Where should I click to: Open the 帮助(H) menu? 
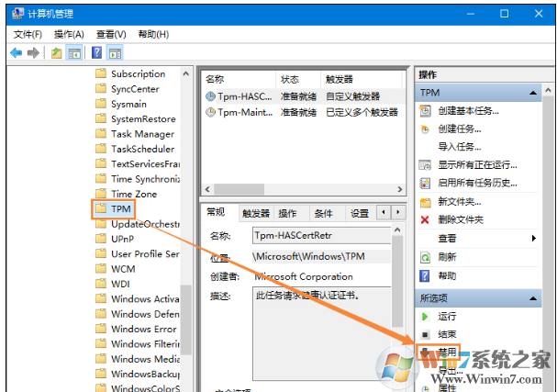(153, 34)
